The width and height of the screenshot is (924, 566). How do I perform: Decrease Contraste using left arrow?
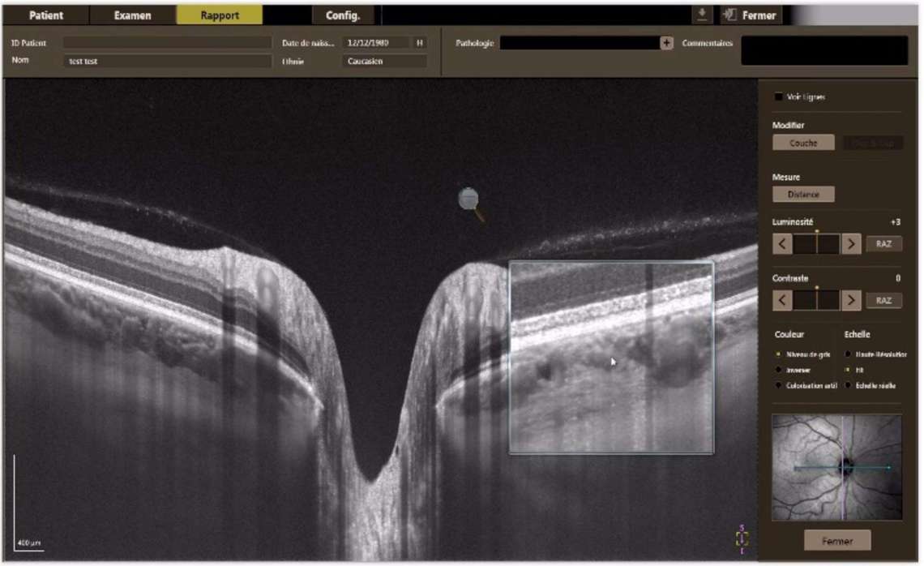click(x=781, y=301)
